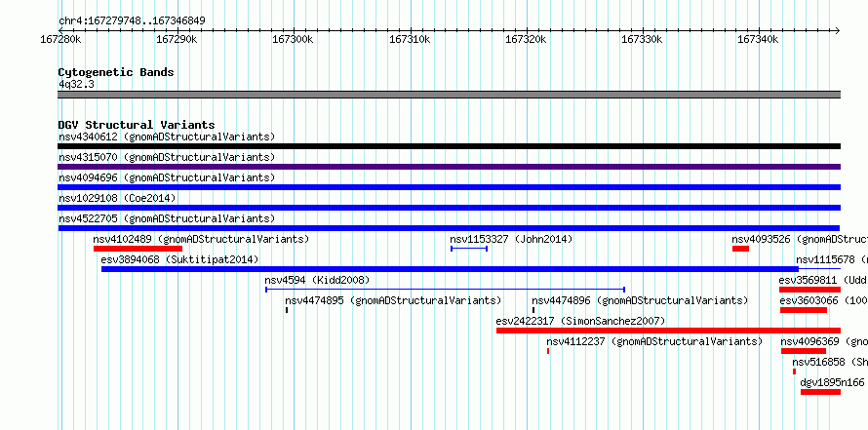Click the nsv4474895 small black marker
The height and width of the screenshot is (430, 868).
286,310
